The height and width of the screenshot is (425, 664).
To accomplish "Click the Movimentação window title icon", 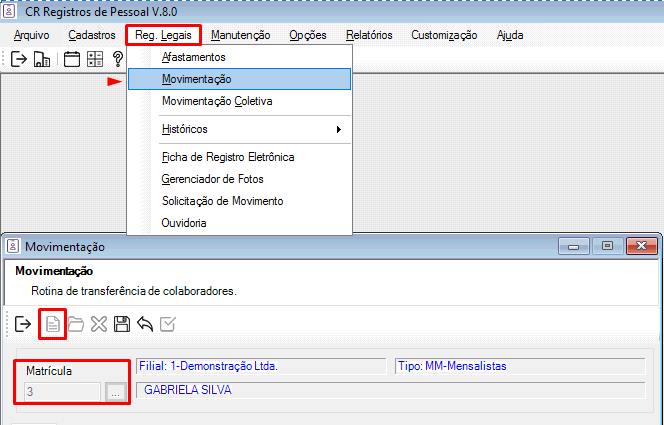I will pos(13,246).
